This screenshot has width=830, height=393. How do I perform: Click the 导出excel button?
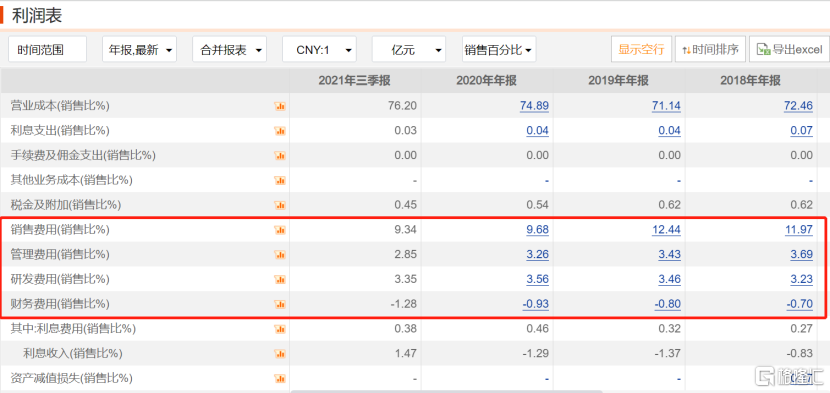[789, 49]
